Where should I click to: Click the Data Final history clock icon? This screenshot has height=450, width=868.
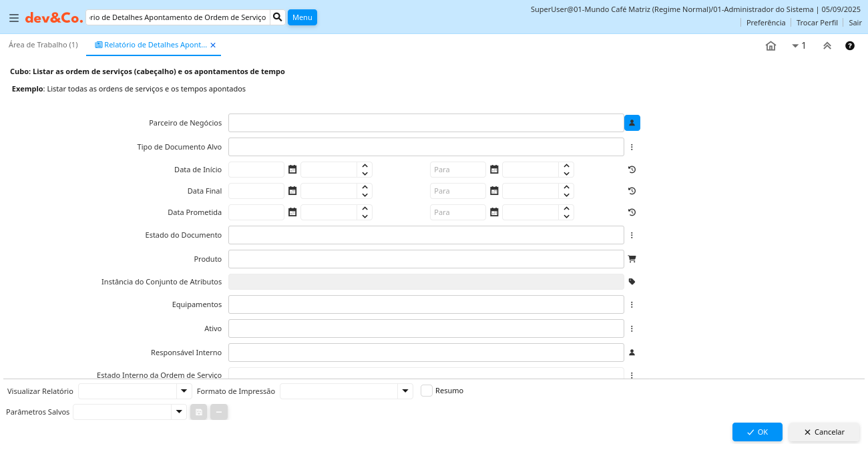632,191
